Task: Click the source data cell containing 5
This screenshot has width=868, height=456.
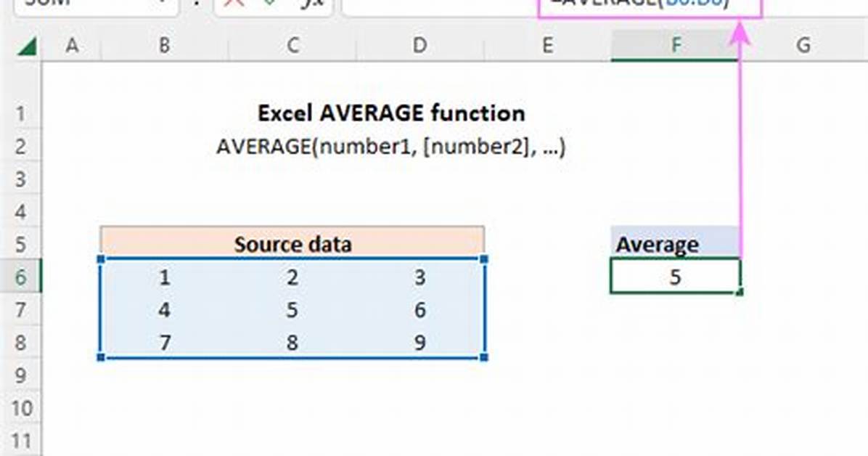Action: pyautogui.click(x=292, y=309)
